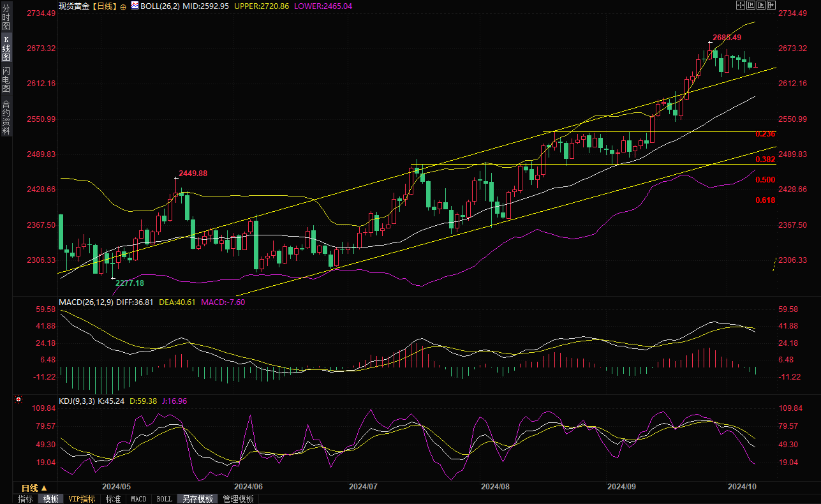Click the 管理模板 button
821x504 pixels.
click(238, 499)
